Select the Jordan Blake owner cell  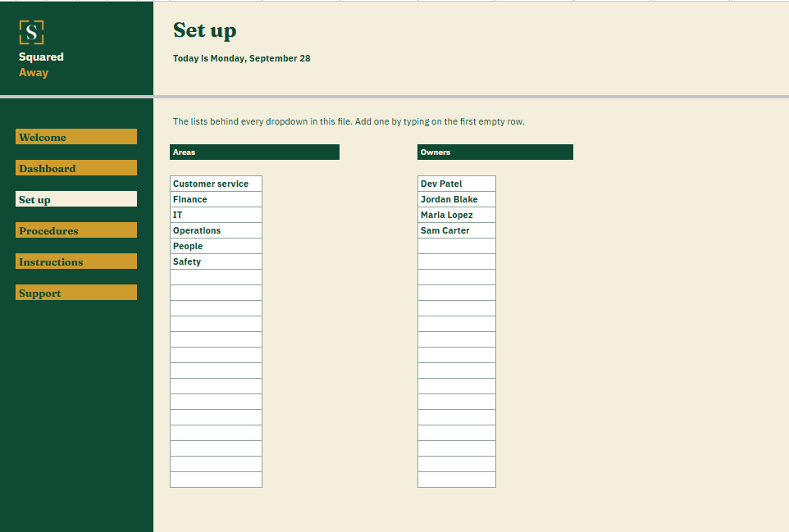pos(456,199)
